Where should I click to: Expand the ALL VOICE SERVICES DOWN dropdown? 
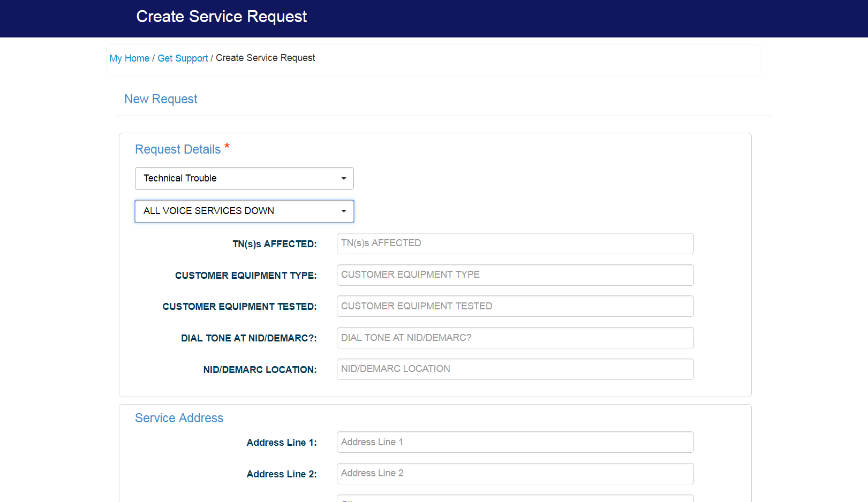point(244,211)
